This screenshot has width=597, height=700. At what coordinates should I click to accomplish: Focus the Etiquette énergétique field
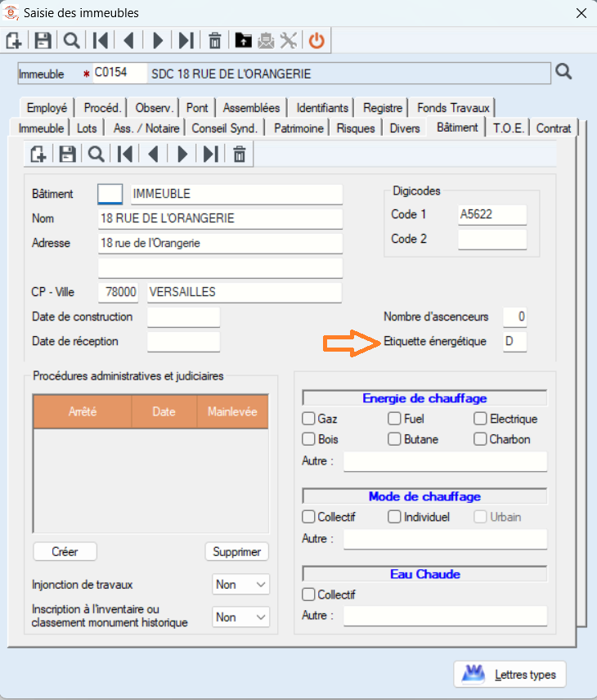click(x=515, y=342)
